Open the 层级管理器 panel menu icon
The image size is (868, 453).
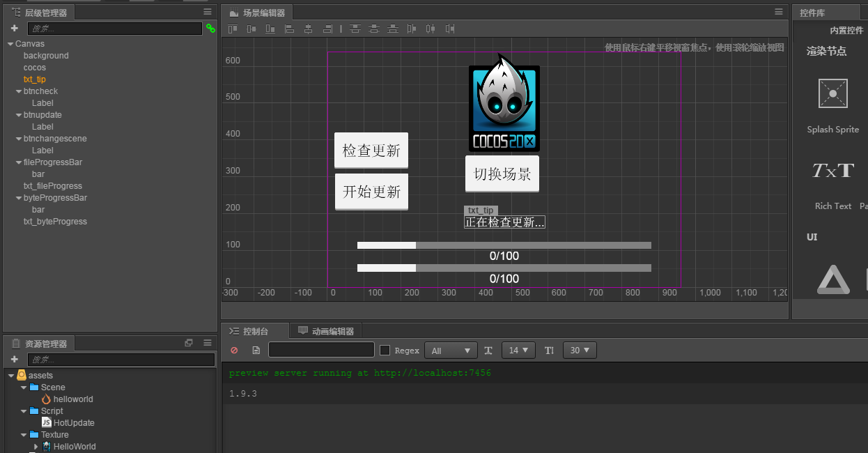tap(208, 12)
